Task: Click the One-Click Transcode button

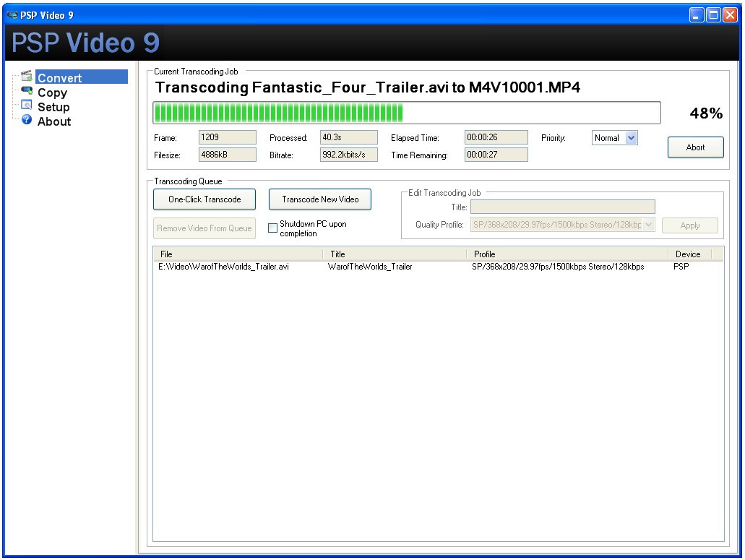Action: [x=204, y=199]
